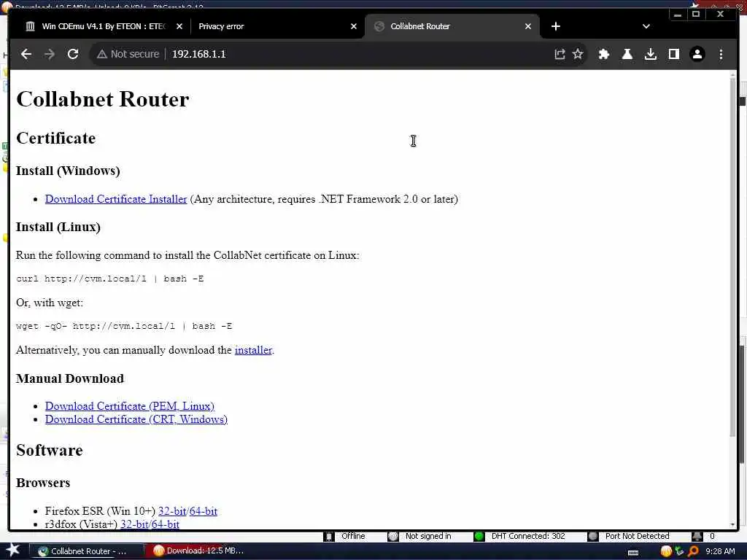
Task: Click the Not secure warning indicator
Action: pyautogui.click(x=128, y=54)
